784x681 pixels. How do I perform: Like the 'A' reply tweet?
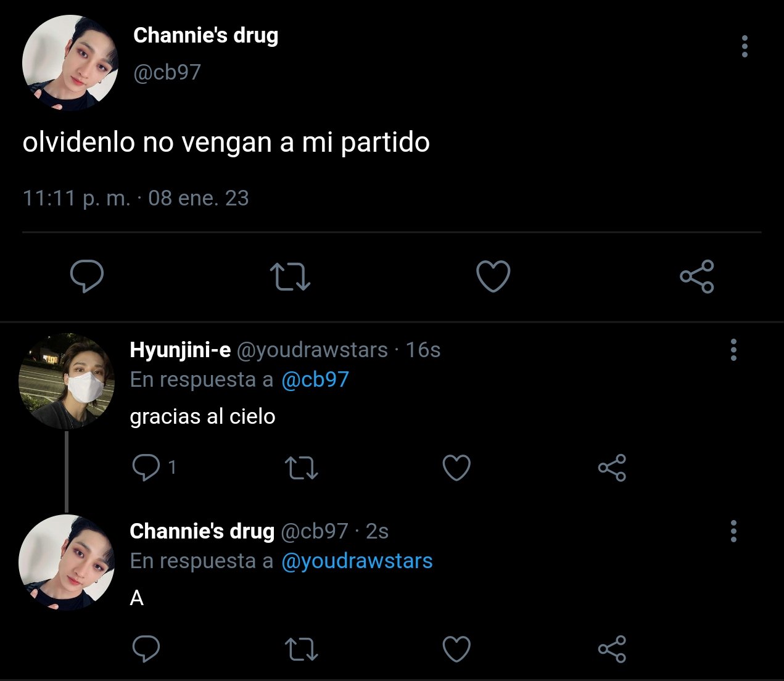[x=457, y=649]
